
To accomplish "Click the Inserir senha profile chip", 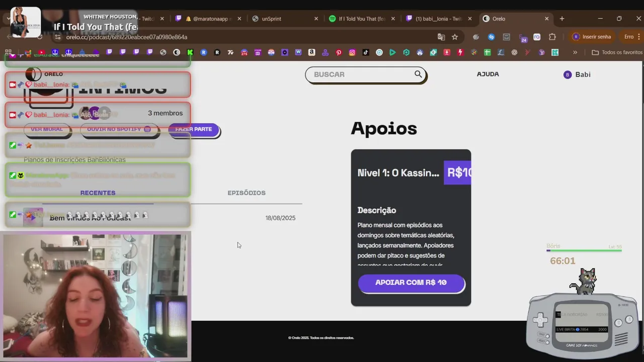I will coord(593,37).
